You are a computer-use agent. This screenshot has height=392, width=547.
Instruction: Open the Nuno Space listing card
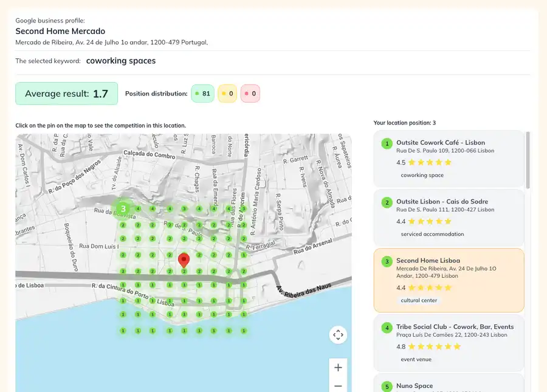tap(415, 385)
